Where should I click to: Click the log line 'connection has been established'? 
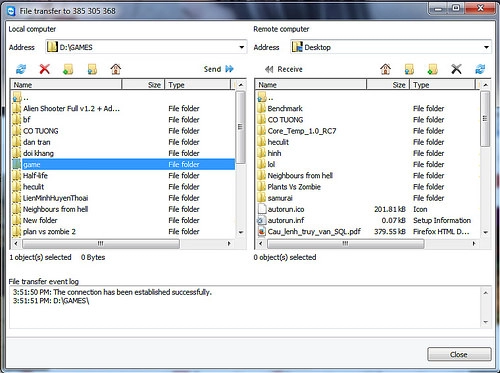pyautogui.click(x=112, y=292)
